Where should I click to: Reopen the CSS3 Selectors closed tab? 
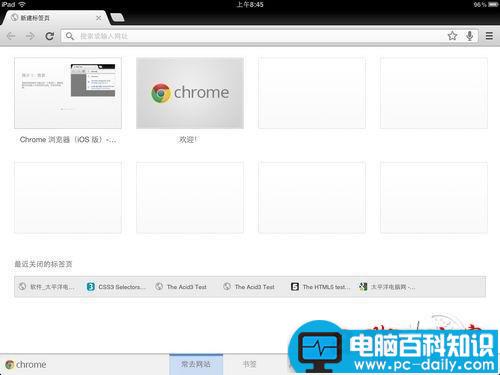(116, 287)
